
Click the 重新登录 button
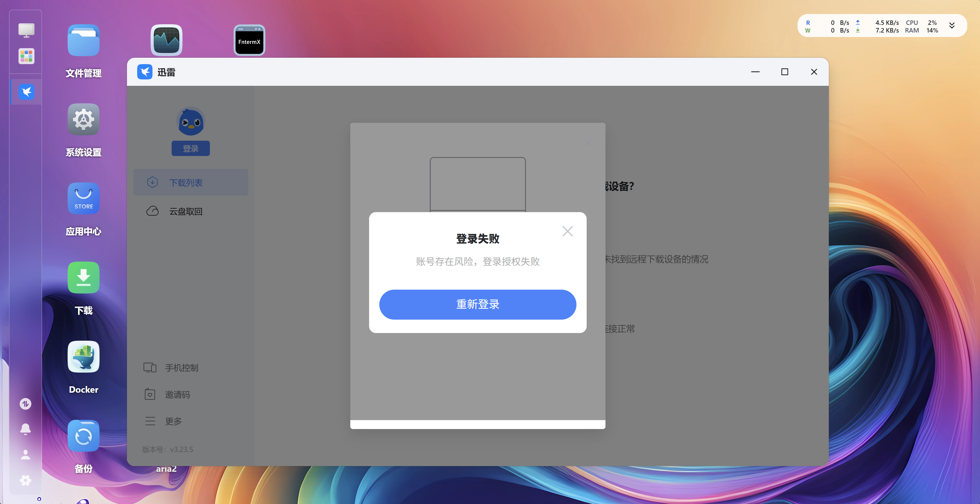point(478,304)
